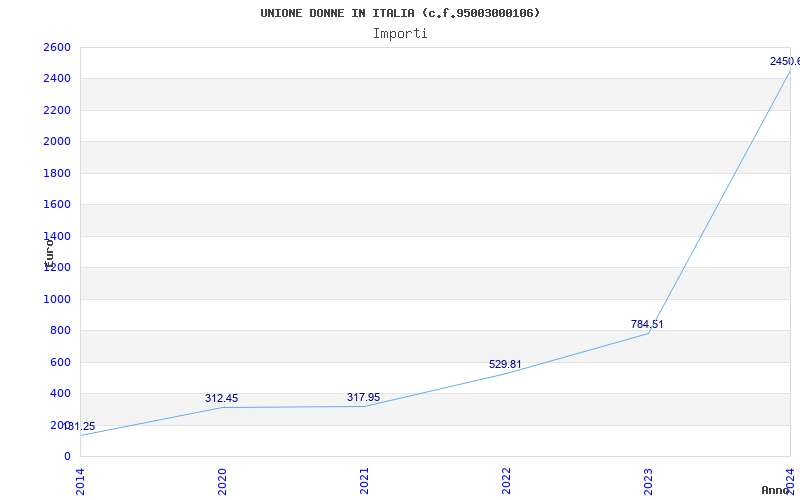The image size is (800, 500).
Task: Click the 1600 y-axis value
Action: pyautogui.click(x=57, y=205)
